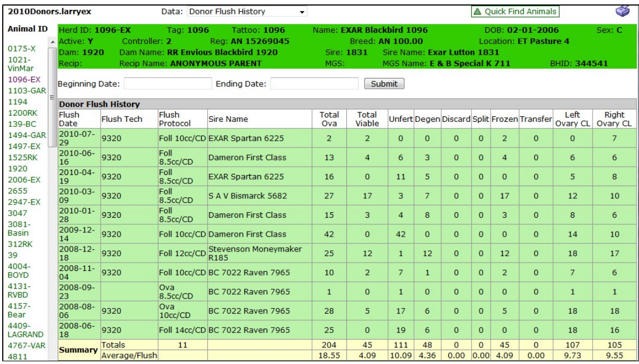Click the printer icon at top right
This screenshot has width=639, height=364.
623,12
